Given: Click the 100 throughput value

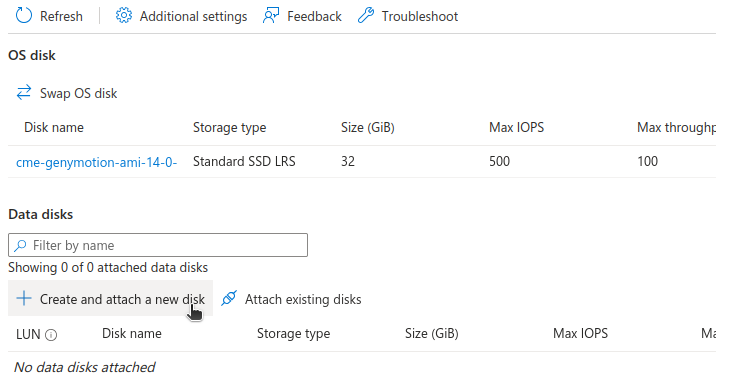Looking at the screenshot, I should click(x=647, y=162).
